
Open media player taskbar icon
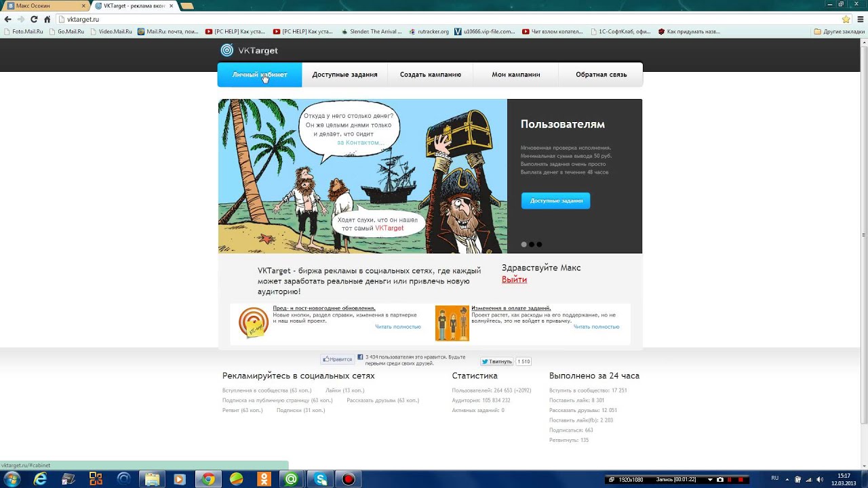coord(180,479)
